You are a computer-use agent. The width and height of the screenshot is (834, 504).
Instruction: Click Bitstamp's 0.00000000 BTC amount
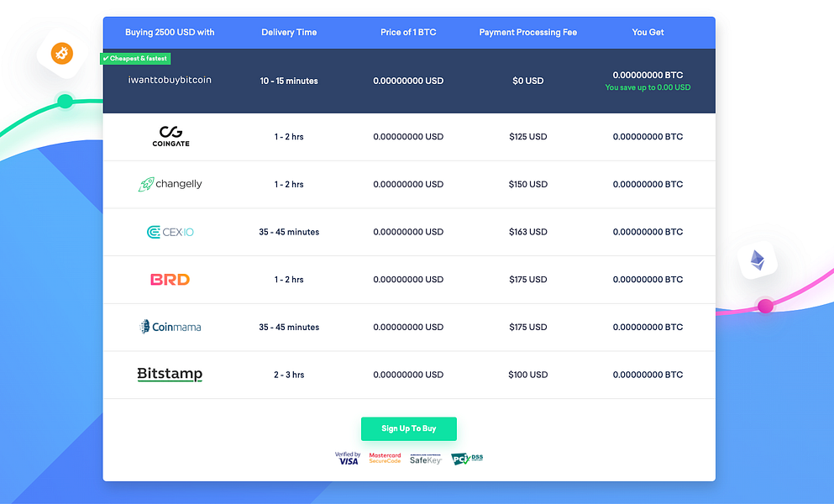[648, 375]
